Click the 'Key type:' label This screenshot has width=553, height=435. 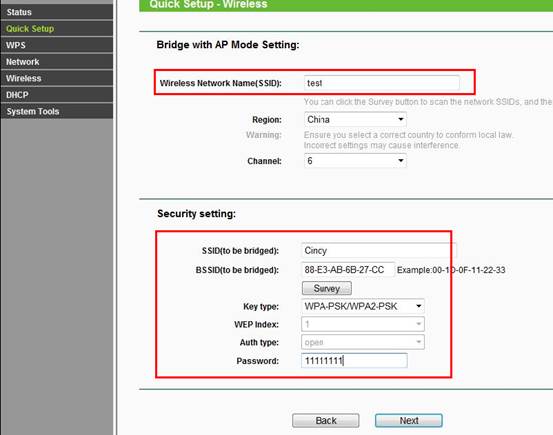coord(261,306)
